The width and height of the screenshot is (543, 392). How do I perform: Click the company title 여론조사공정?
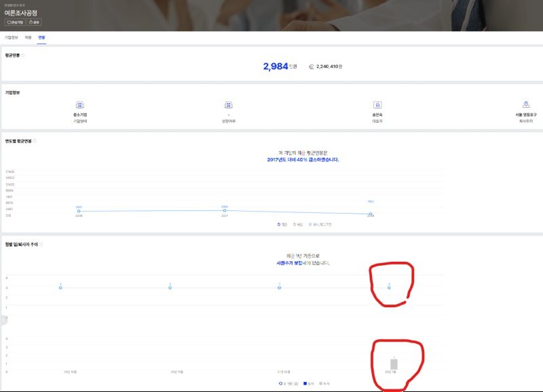pyautogui.click(x=21, y=13)
